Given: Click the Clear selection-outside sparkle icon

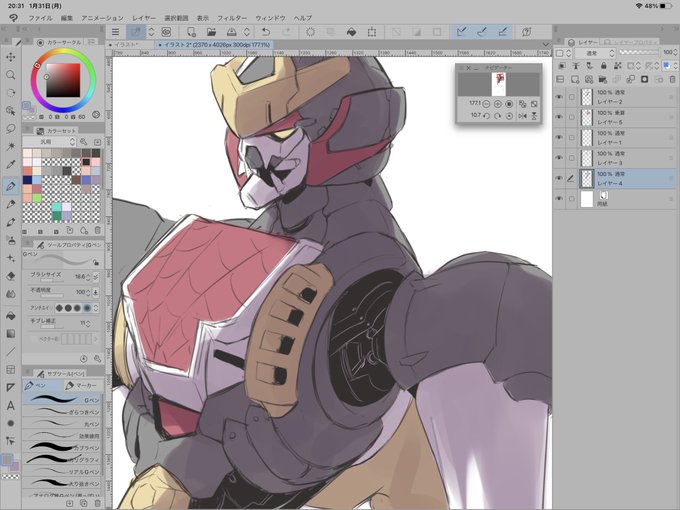Looking at the screenshot, I should 310,32.
